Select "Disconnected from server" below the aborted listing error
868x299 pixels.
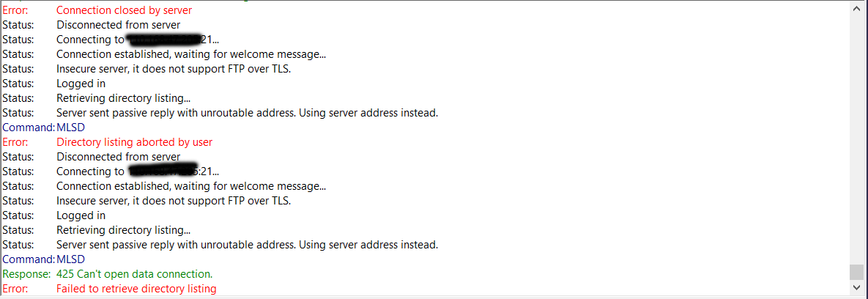[118, 157]
